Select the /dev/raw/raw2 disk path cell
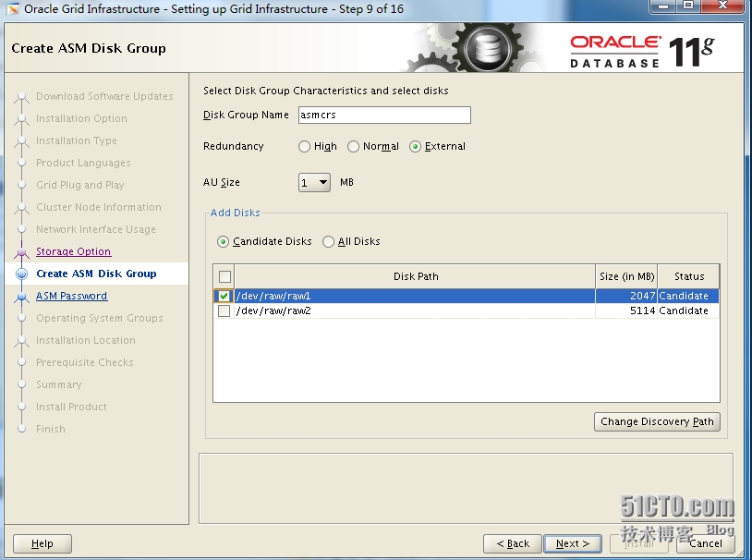Viewport: 752px width, 560px height. pos(415,310)
